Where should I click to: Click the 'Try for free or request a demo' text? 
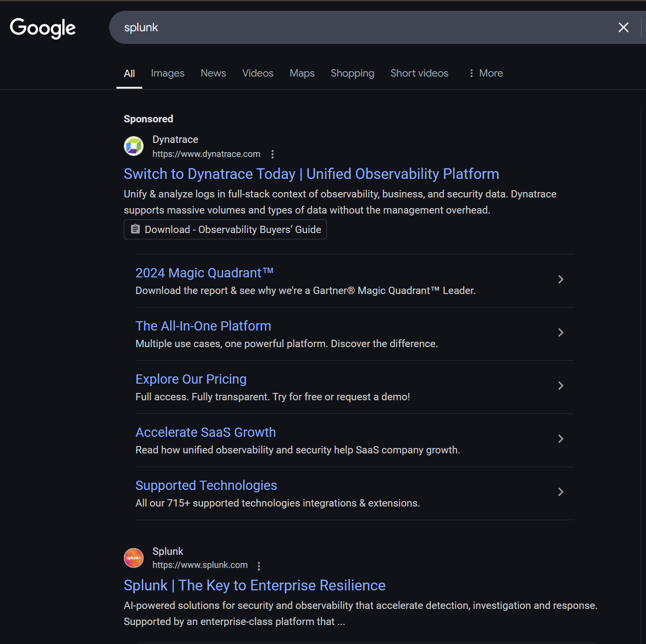pos(341,397)
